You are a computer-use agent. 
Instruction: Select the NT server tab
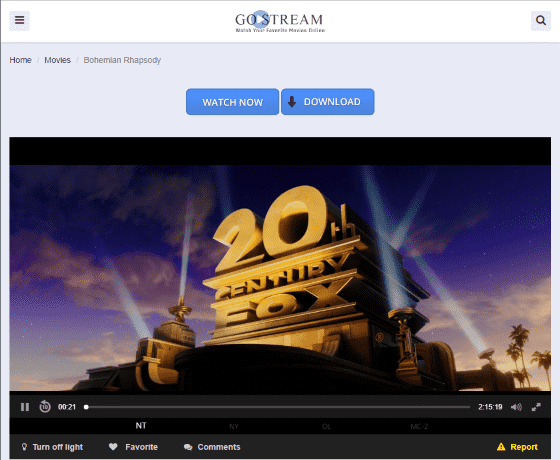tap(141, 426)
